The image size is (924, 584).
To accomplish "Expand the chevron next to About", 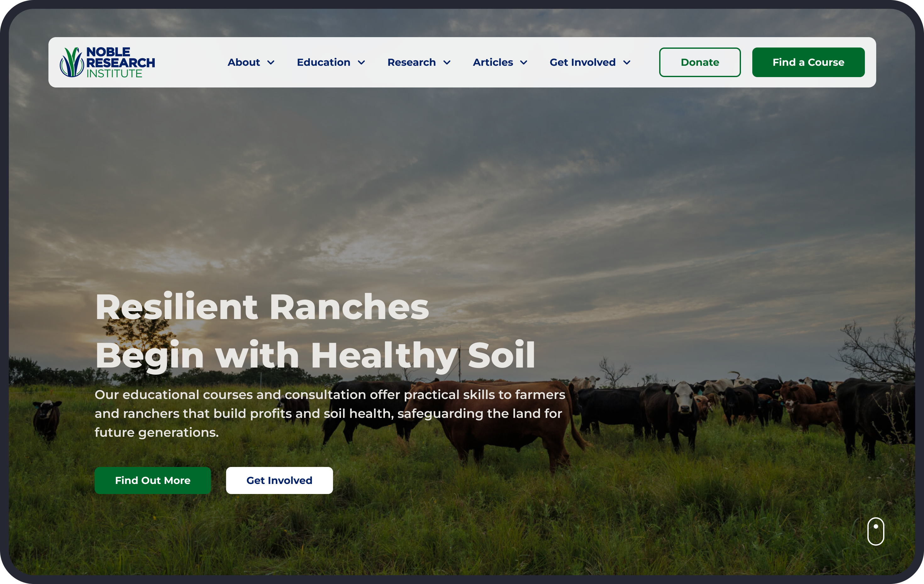I will point(271,63).
